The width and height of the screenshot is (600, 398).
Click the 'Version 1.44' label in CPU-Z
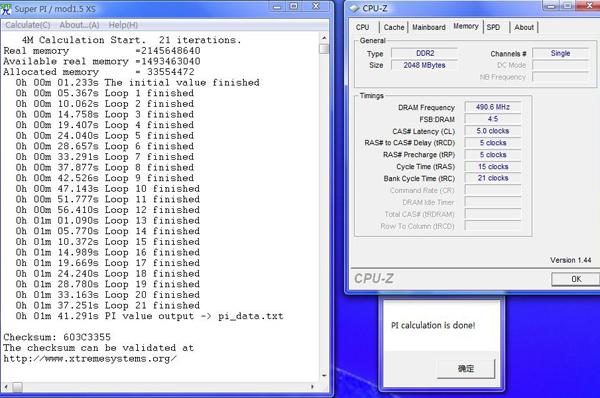pos(571,260)
